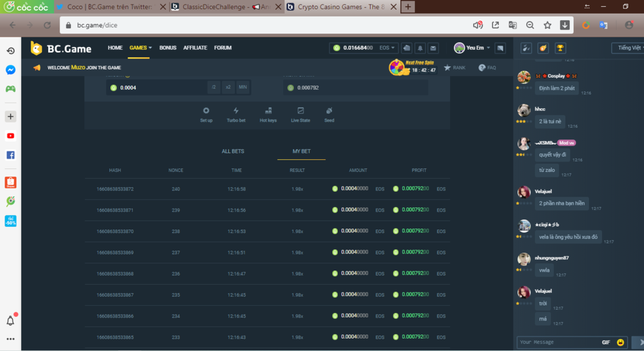Open the mail envelope icon

click(x=433, y=48)
